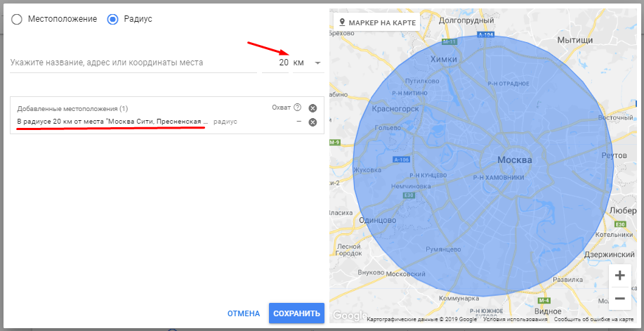Click the Сохранить button
This screenshot has width=644, height=331.
coord(296,313)
